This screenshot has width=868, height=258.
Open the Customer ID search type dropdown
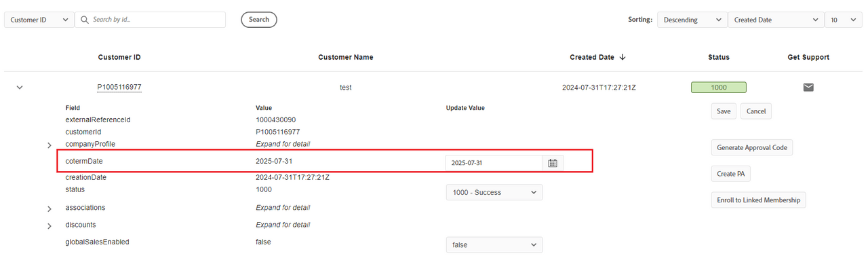39,20
